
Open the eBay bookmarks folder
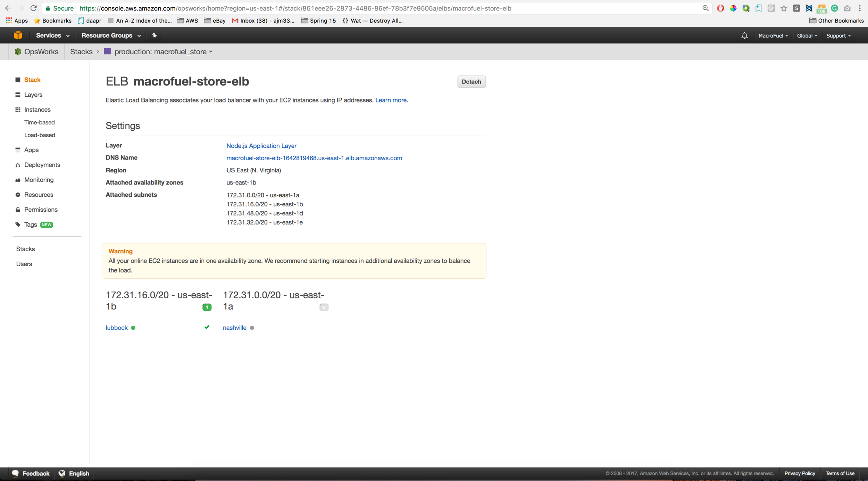(215, 21)
